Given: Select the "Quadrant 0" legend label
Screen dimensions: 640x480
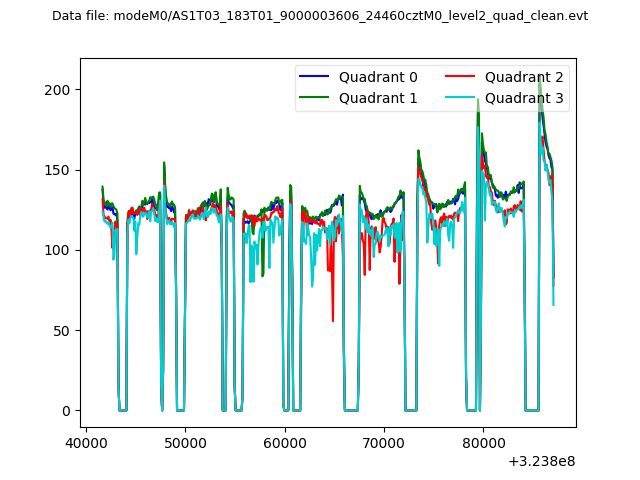Looking at the screenshot, I should pyautogui.click(x=378, y=77).
